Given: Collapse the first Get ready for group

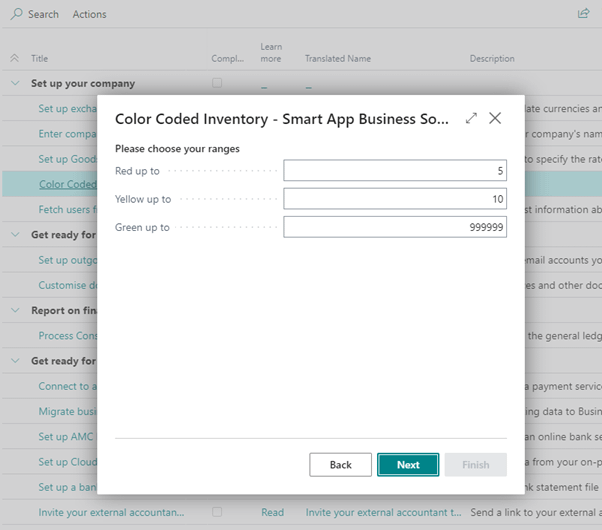Looking at the screenshot, I should (x=15, y=235).
